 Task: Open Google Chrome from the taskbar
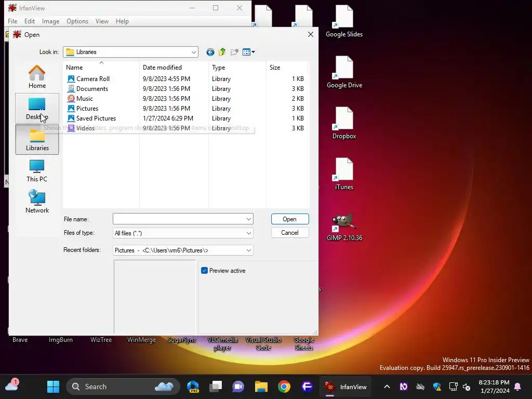[284, 387]
